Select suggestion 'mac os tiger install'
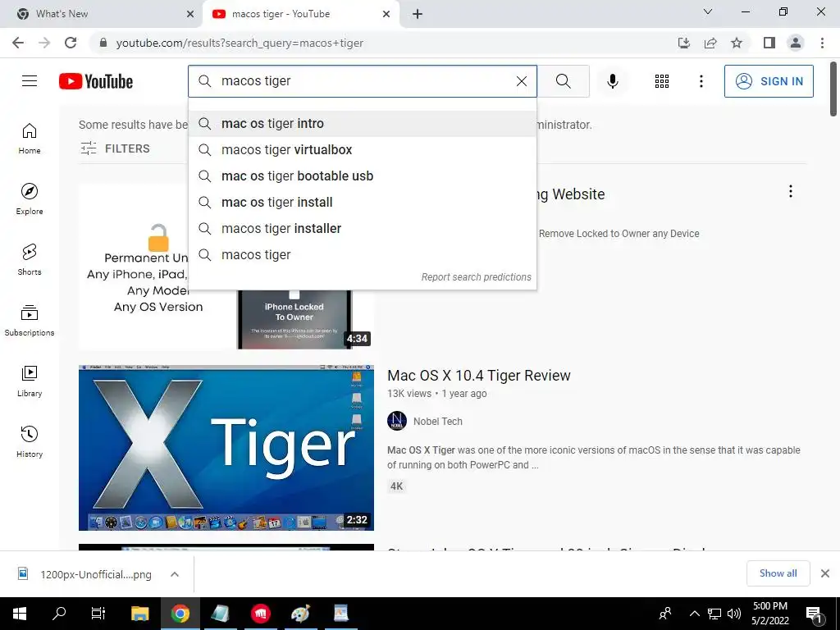 pyautogui.click(x=363, y=203)
